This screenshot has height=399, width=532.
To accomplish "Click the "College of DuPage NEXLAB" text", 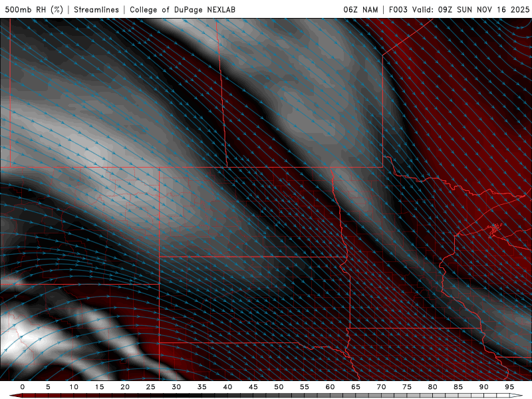I will coord(182,9).
